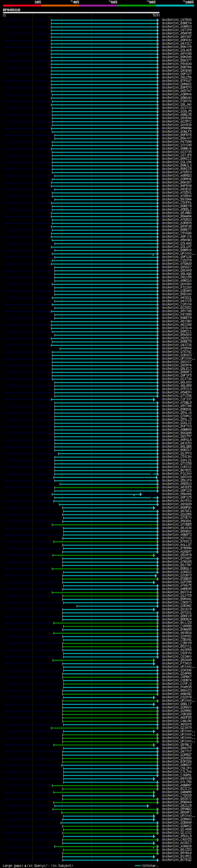Click the UniRef100_Q00834 label
Image resolution: width=197 pixels, height=868 pixels.
pos(177,125)
